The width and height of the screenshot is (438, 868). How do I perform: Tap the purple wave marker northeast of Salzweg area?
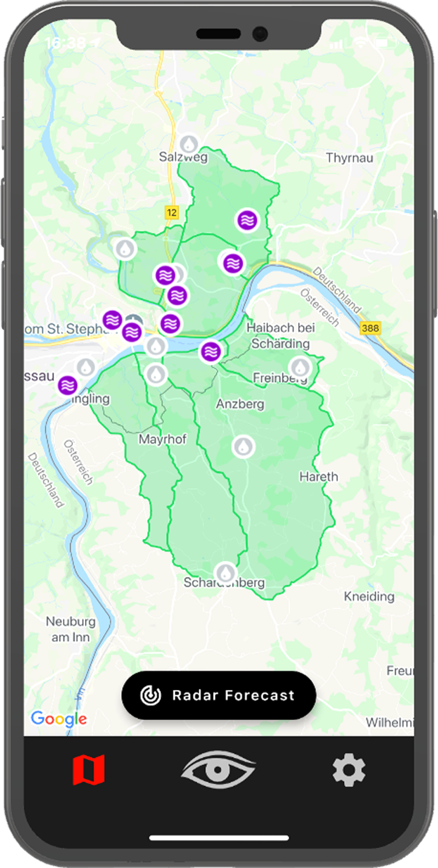(247, 220)
